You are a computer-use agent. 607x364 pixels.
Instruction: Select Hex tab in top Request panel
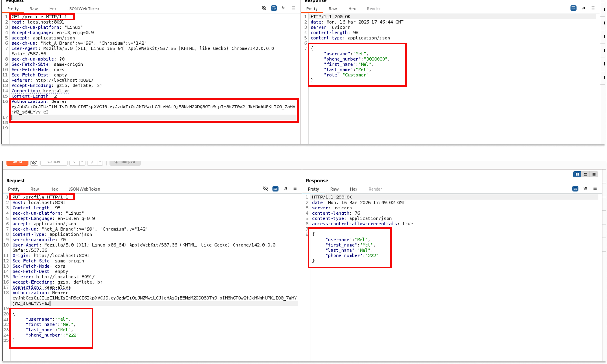[x=53, y=9]
